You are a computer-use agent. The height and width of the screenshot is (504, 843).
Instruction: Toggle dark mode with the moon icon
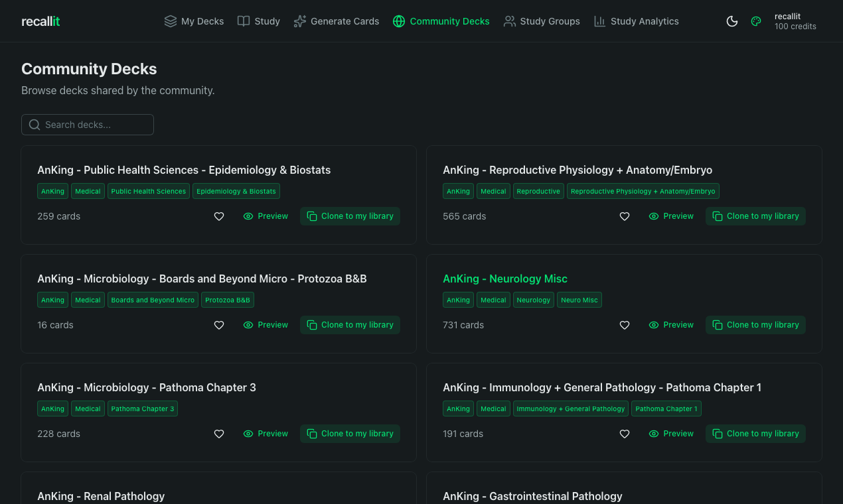pos(732,21)
